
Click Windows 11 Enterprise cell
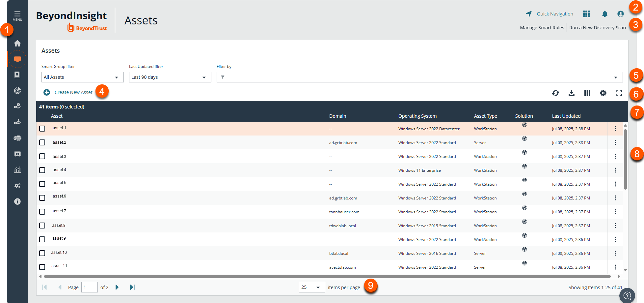[x=419, y=170]
